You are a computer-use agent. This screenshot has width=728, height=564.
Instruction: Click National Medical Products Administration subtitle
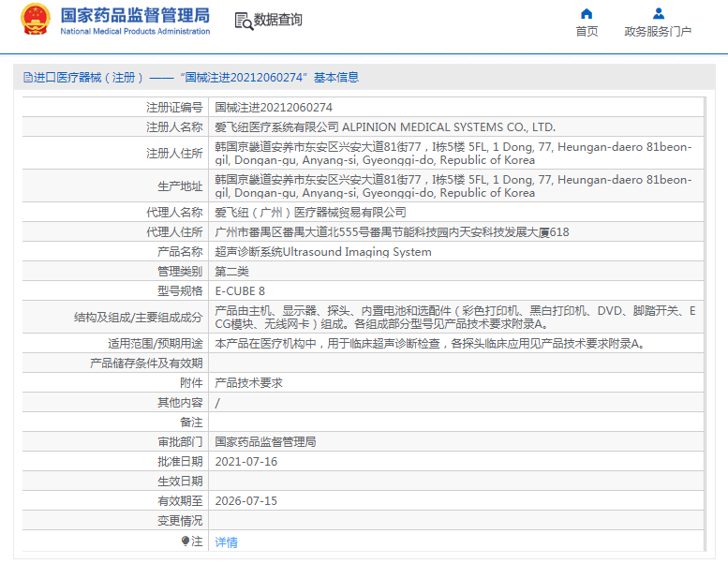(x=135, y=31)
